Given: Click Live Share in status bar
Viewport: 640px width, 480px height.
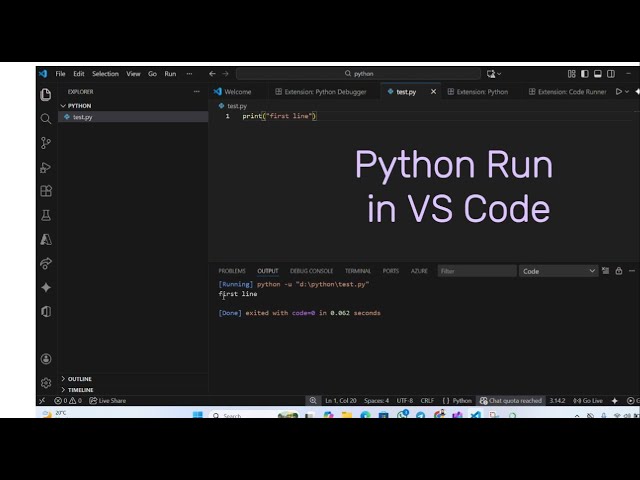Looking at the screenshot, I should [x=108, y=401].
